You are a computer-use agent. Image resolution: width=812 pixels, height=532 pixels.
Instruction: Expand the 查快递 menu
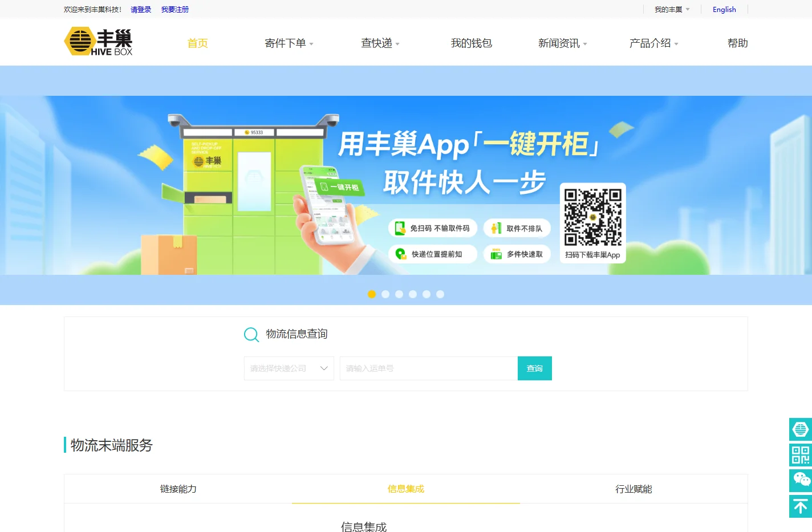pyautogui.click(x=380, y=43)
